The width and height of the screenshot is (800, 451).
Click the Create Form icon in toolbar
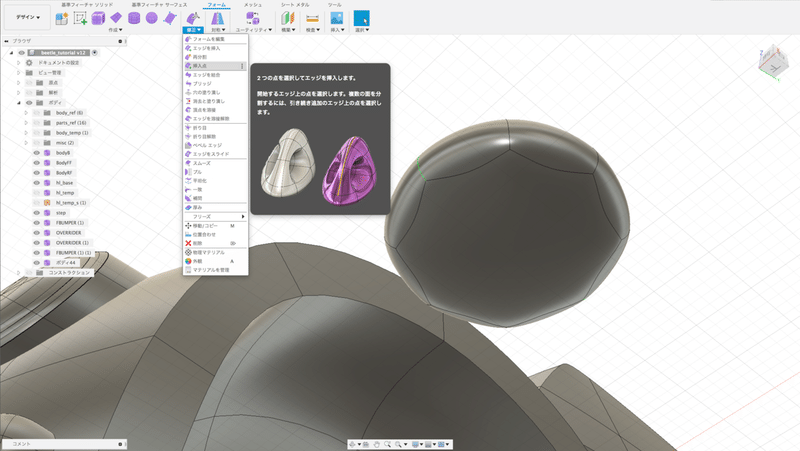[x=62, y=18]
